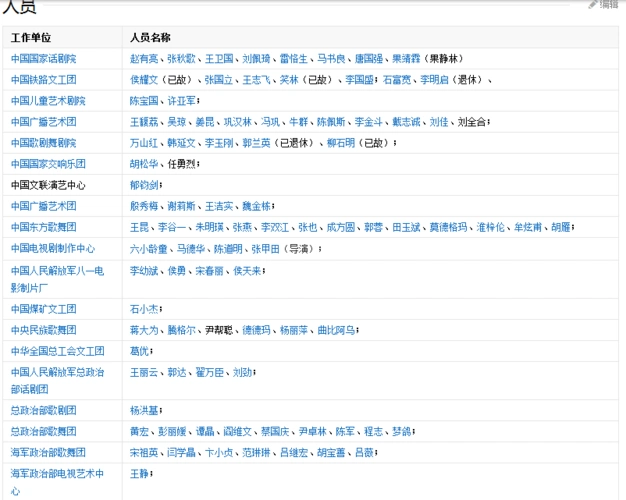Open 赵有亮's entry

144,59
